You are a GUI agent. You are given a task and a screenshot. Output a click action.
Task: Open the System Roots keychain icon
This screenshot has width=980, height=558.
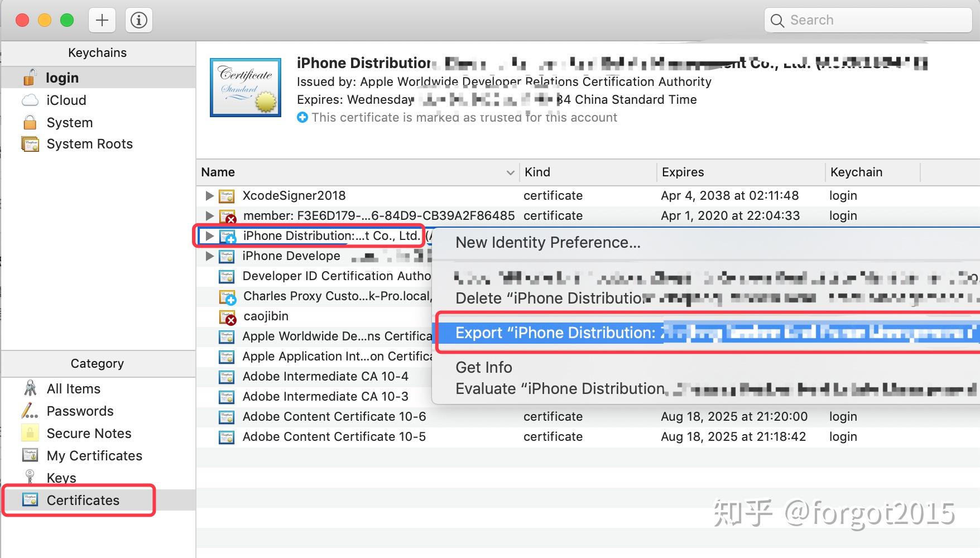point(31,143)
